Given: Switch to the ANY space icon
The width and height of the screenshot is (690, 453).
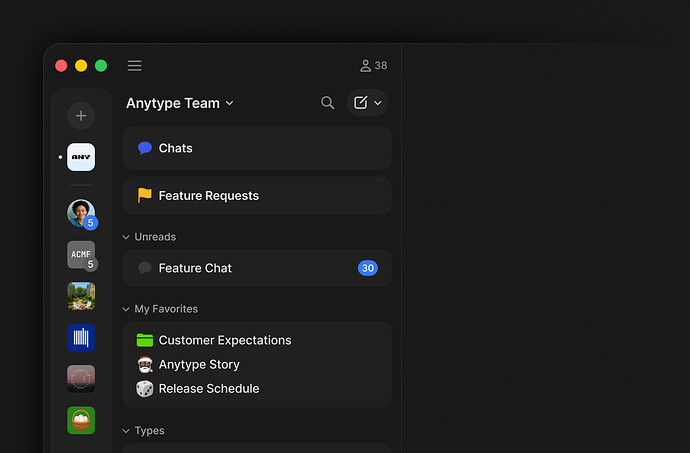Looking at the screenshot, I should click(81, 157).
